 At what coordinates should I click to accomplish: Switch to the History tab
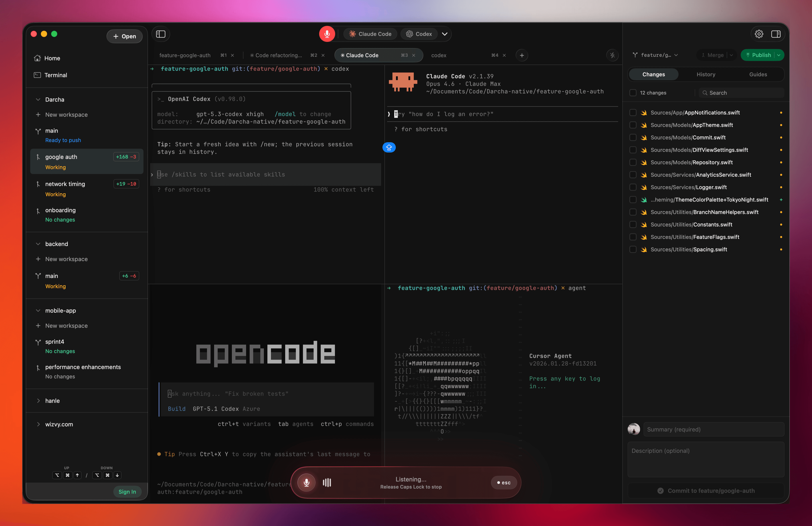706,74
